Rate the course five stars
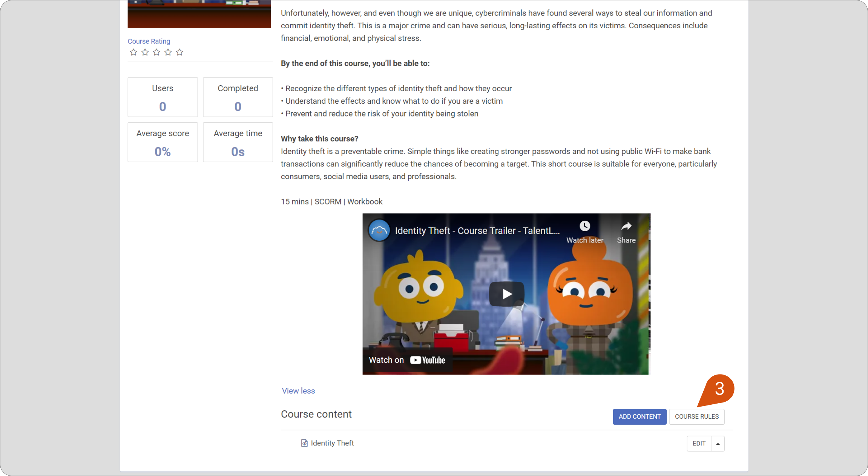Viewport: 868px width, 476px height. click(x=179, y=52)
